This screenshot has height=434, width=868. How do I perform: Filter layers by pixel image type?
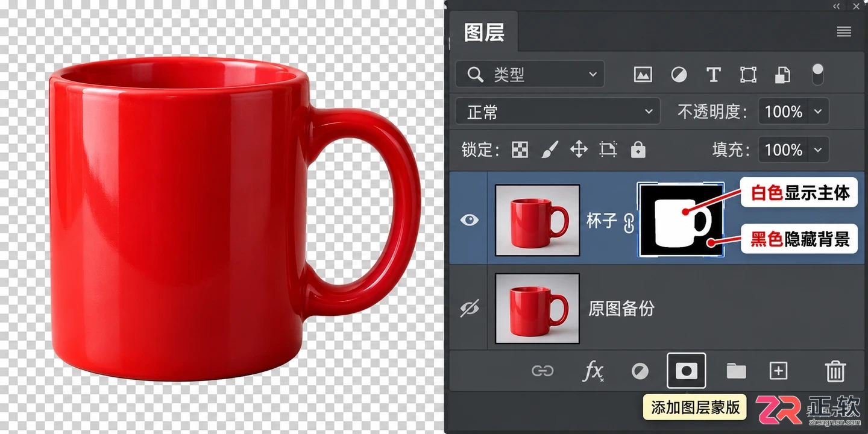coord(643,75)
